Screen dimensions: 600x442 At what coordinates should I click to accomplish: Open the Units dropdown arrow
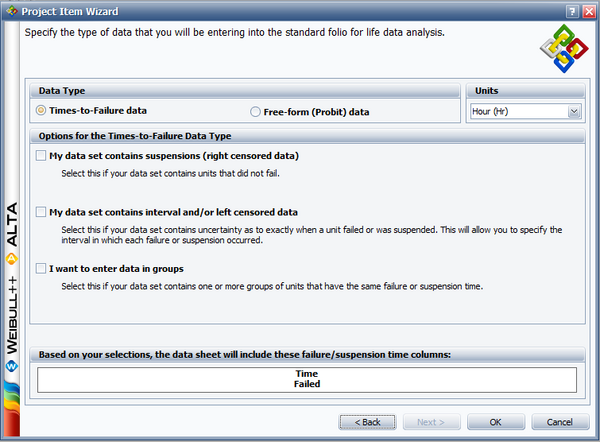(574, 111)
